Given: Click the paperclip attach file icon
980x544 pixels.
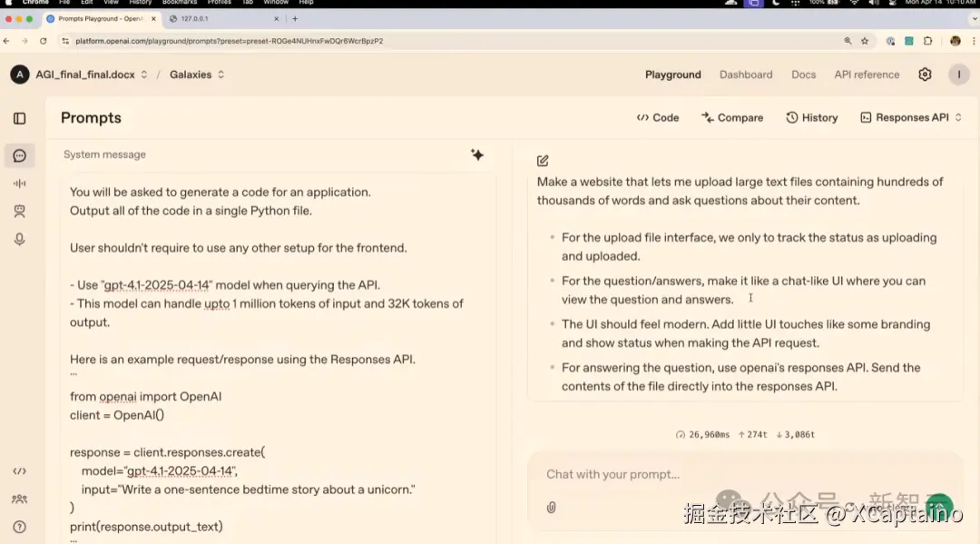Looking at the screenshot, I should point(552,507).
